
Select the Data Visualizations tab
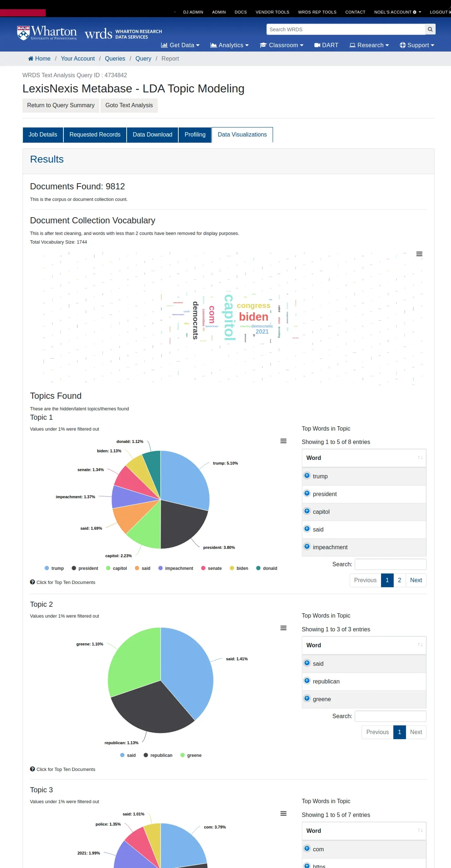(x=242, y=134)
